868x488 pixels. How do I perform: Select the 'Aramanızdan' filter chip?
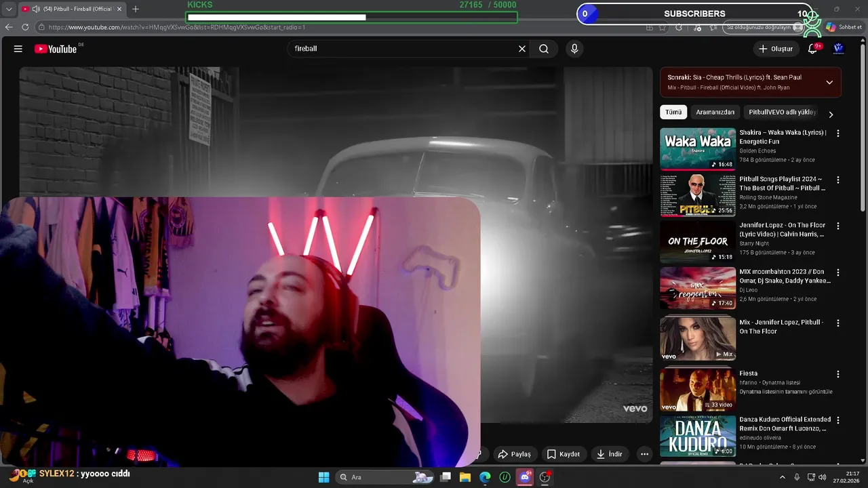tap(715, 112)
